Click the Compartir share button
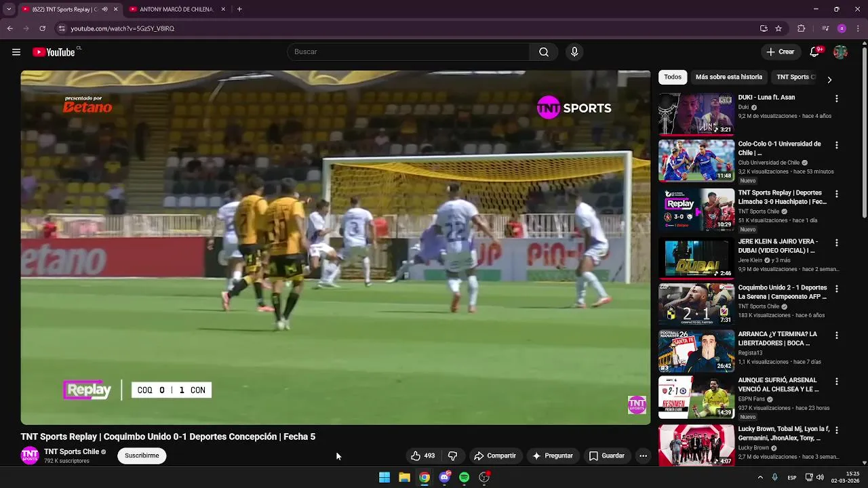Viewport: 868px width, 488px height. tap(494, 455)
